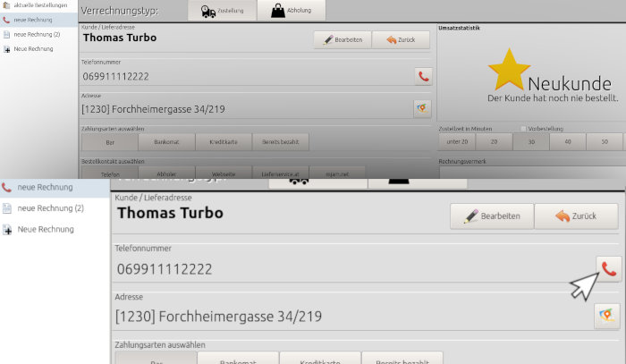Open map icon beside address in upper view
Image resolution: width=626 pixels, height=364 pixels.
coord(422,108)
